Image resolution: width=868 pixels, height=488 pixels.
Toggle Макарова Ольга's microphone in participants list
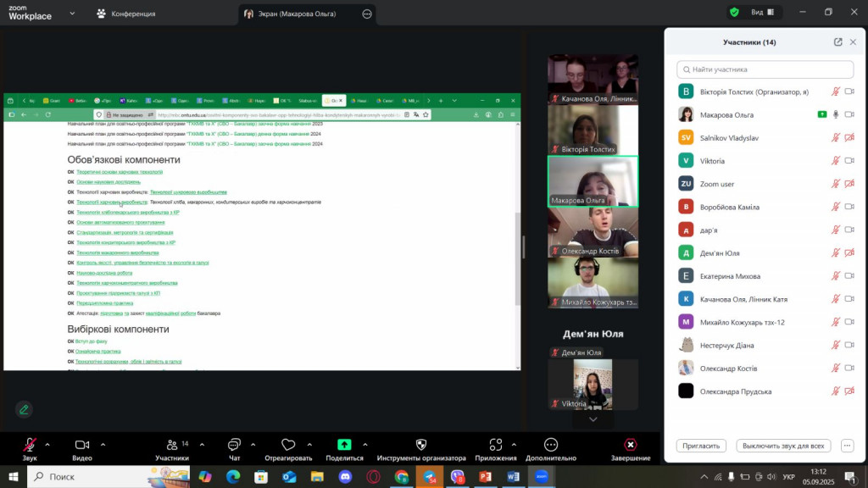pos(836,114)
